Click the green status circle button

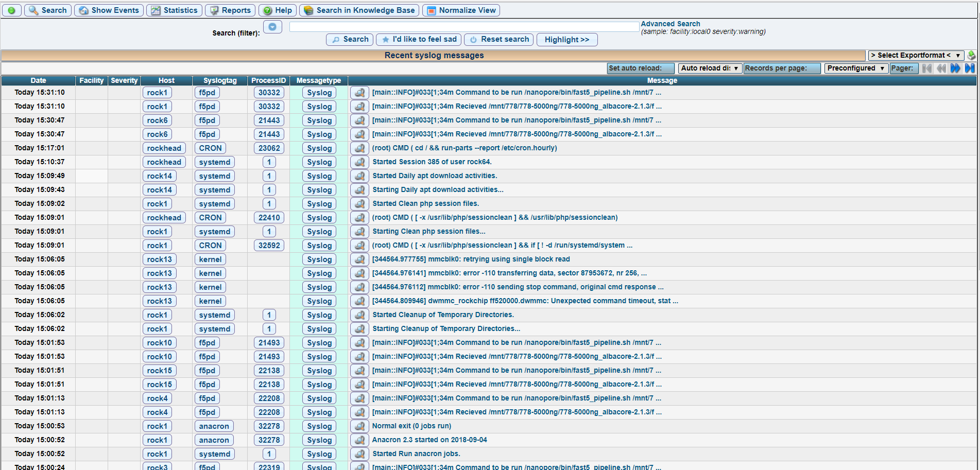pos(11,10)
